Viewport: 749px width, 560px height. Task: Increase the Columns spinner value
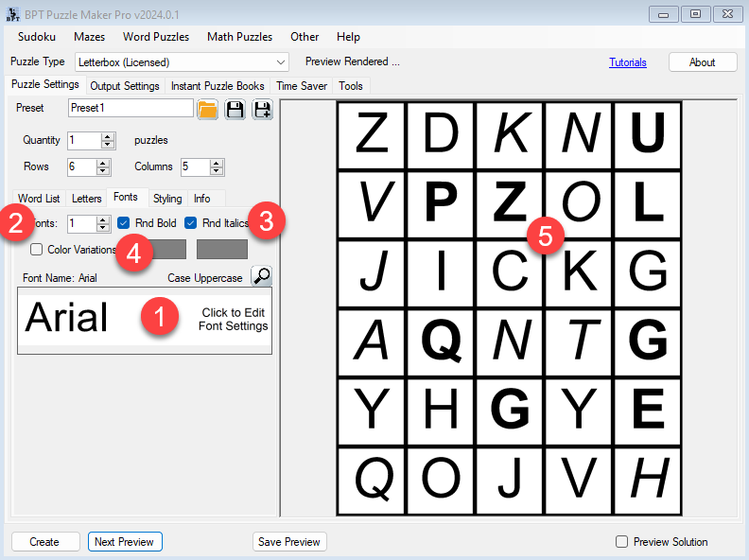[x=217, y=163]
